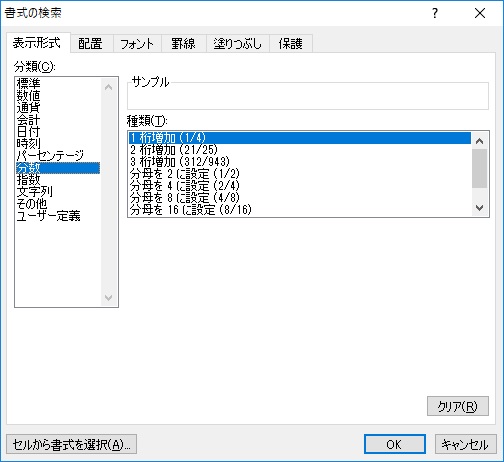The image size is (504, 462).
Task: Click up arrow of 分類 category list
Action: click(108, 87)
